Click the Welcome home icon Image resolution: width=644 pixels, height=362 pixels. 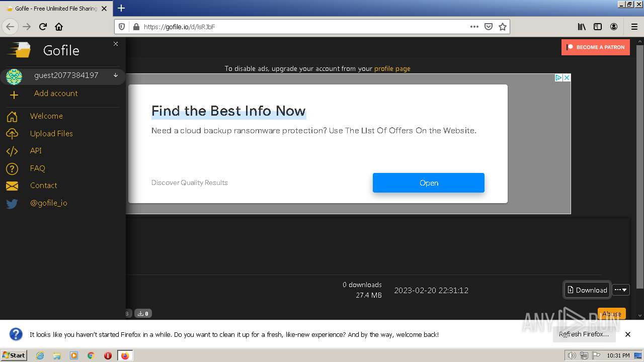[x=12, y=117]
